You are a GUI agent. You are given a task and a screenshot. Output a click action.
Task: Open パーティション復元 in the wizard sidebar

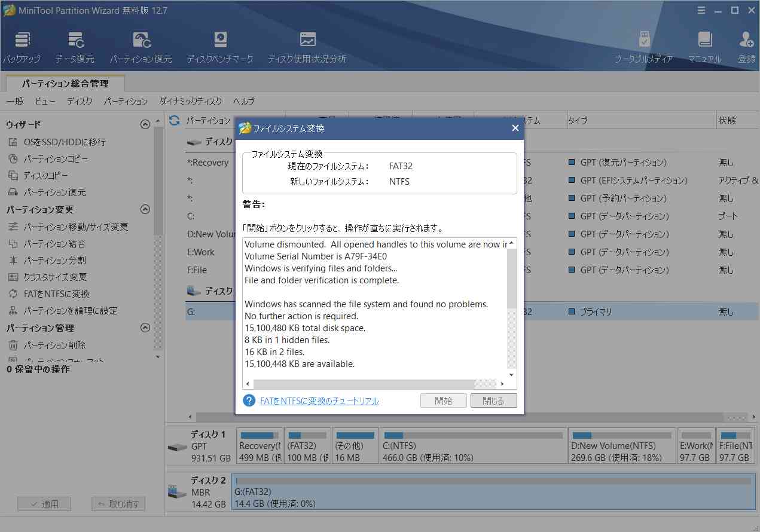(x=47, y=192)
